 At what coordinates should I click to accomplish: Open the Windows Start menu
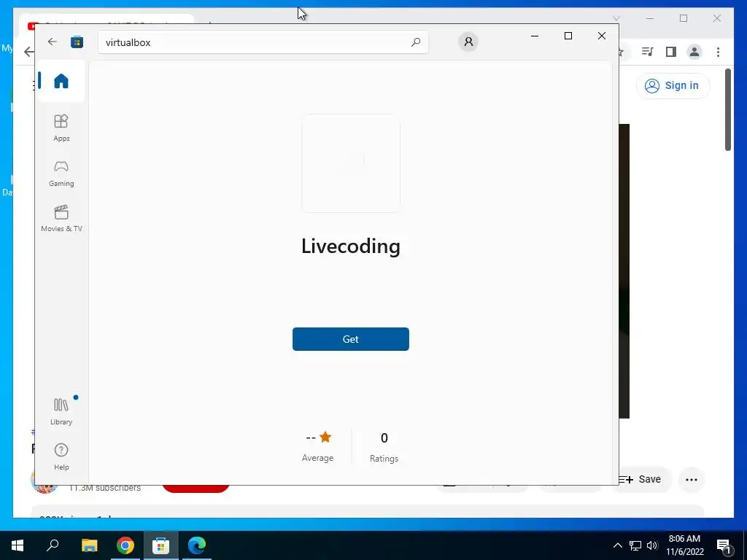point(18,545)
